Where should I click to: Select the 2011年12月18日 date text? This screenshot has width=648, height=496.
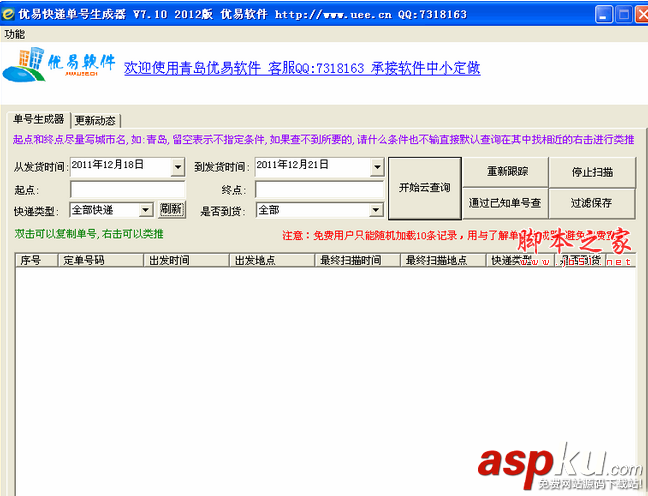click(107, 165)
